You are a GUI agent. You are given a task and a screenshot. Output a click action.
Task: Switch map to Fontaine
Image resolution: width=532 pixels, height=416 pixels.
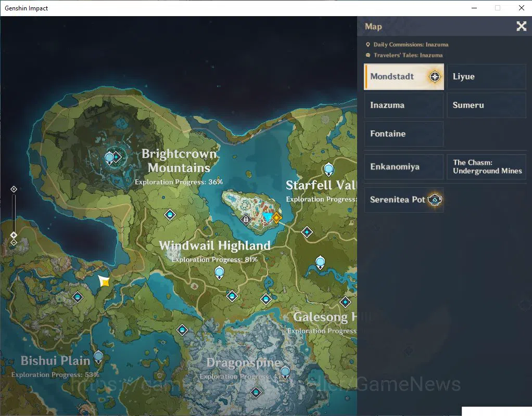pos(404,134)
